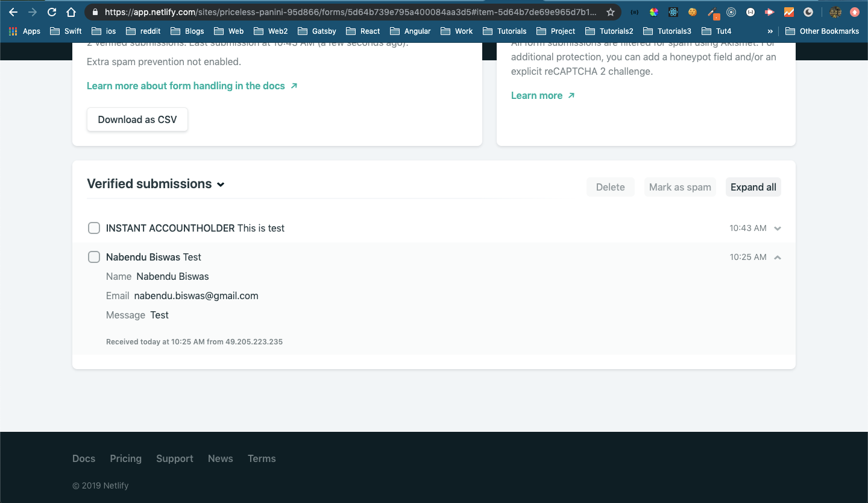Screen dimensions: 868x503
Task: Open the orange analytics chart extension
Action: tap(789, 12)
